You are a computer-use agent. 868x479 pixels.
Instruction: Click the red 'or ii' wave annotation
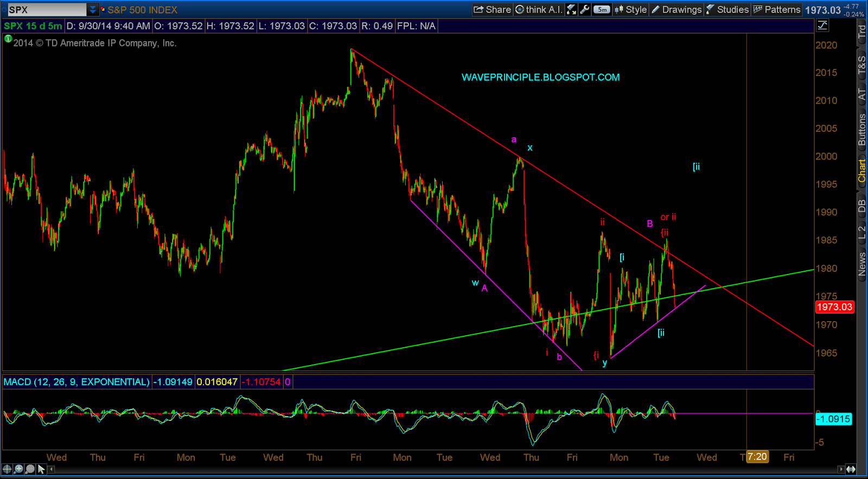click(668, 217)
